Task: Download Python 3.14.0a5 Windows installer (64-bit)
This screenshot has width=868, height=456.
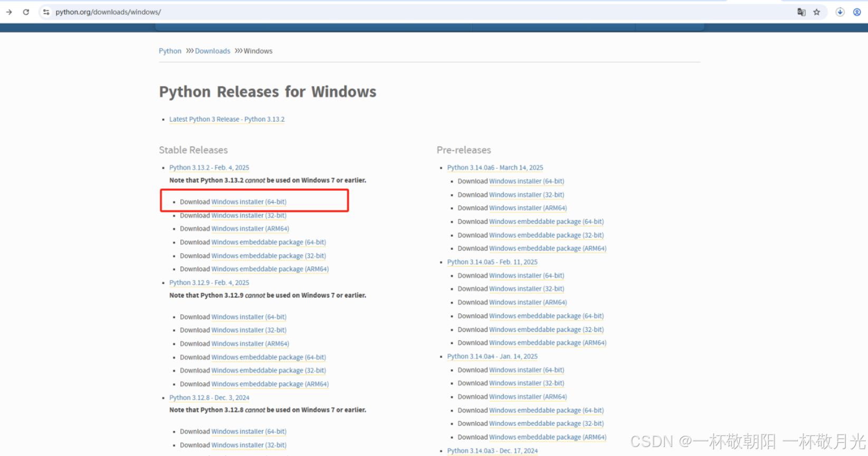Action: pyautogui.click(x=527, y=276)
